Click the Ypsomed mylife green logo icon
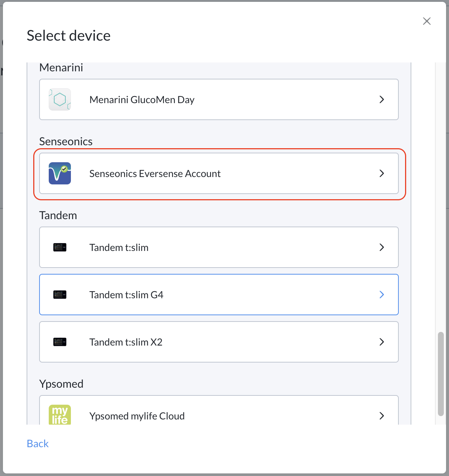The height and width of the screenshot is (476, 449). coord(60,415)
